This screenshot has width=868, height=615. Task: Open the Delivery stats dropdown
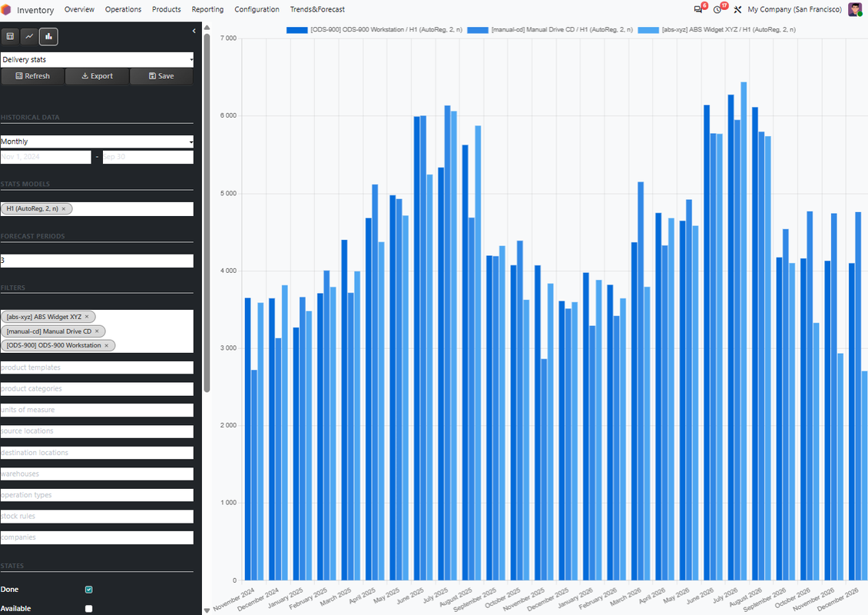coord(97,59)
